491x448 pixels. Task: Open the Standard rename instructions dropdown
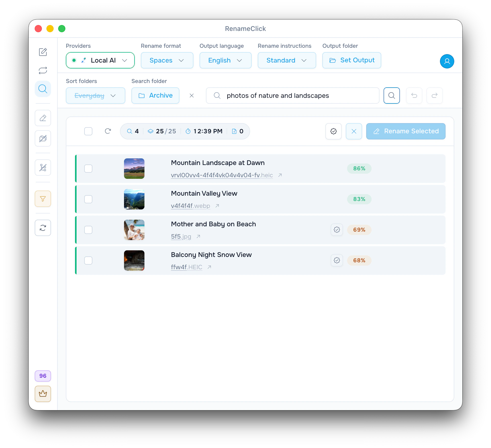[x=287, y=60]
